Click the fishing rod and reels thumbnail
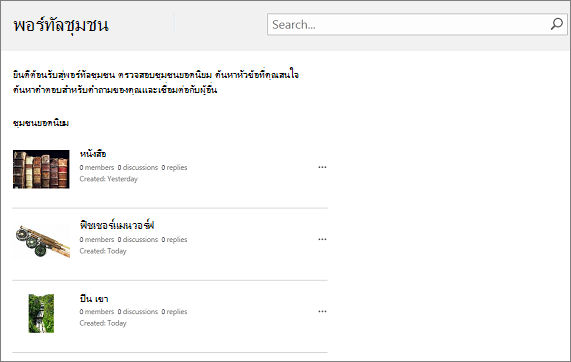Screen dimensions: 571x362 pos(42,241)
